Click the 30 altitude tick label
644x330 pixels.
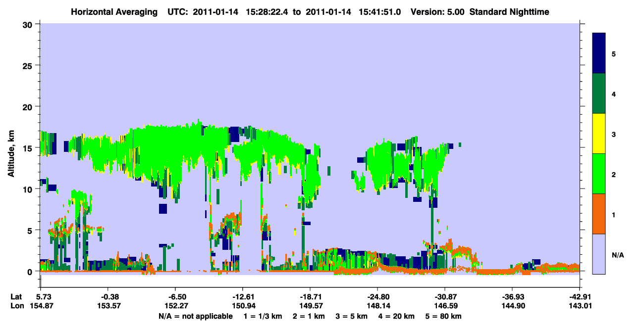click(x=29, y=24)
